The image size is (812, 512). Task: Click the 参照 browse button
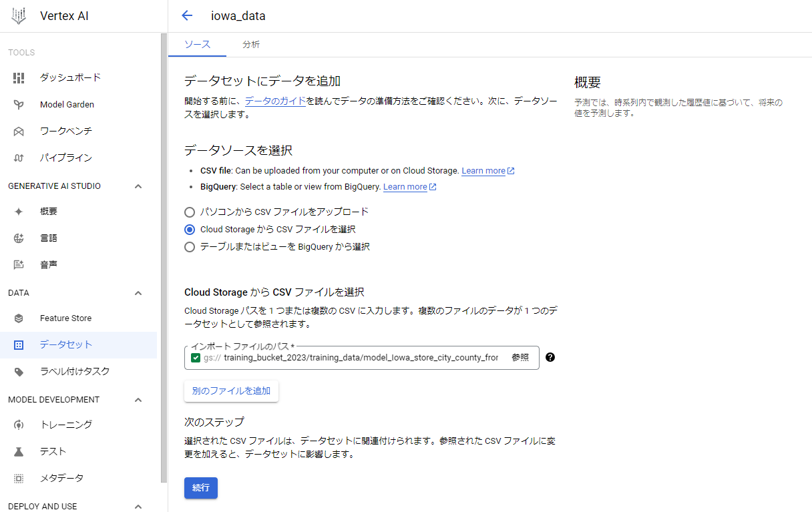(520, 358)
